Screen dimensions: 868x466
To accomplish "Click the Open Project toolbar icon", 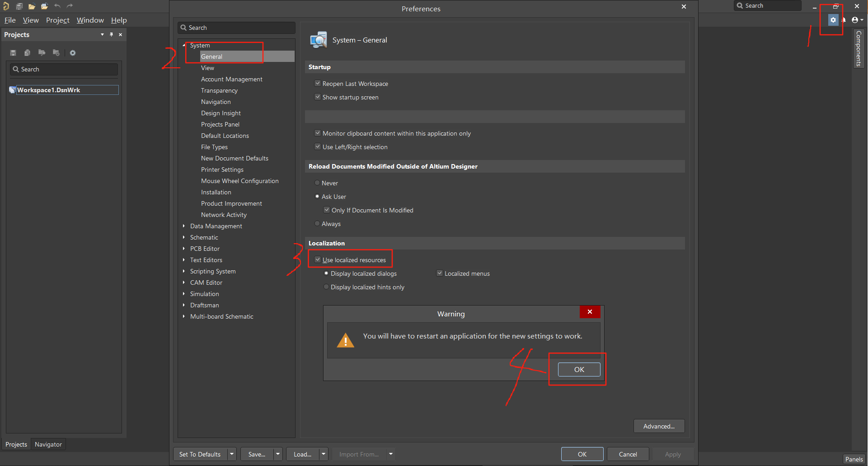I will [x=44, y=6].
